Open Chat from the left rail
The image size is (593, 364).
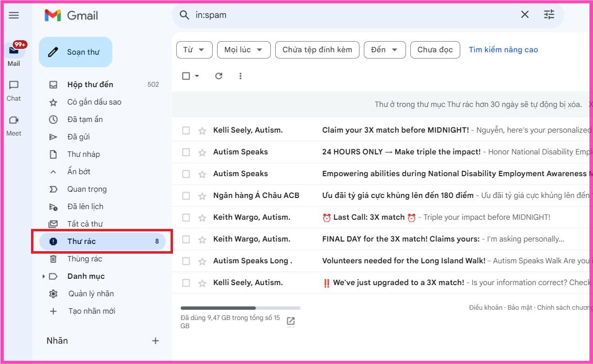pyautogui.click(x=14, y=91)
